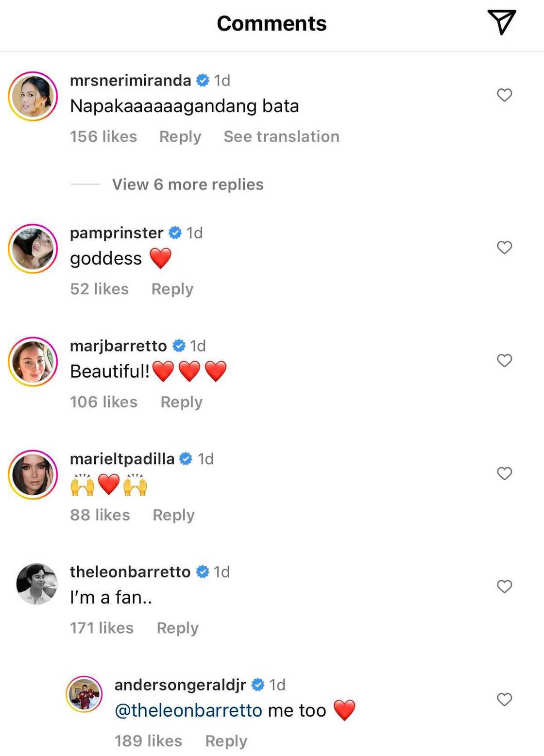Expand View 6 more replies
The height and width of the screenshot is (756, 544).
coord(187,185)
